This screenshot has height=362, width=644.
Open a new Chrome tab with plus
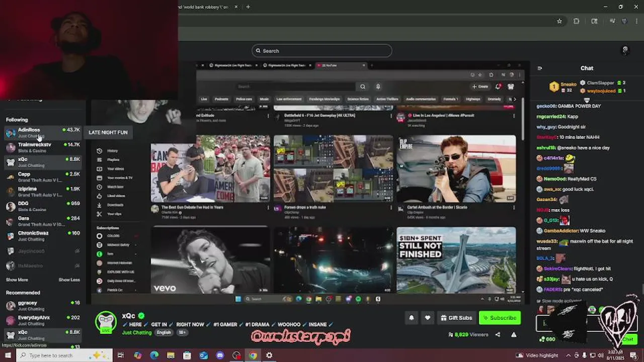[x=248, y=7]
